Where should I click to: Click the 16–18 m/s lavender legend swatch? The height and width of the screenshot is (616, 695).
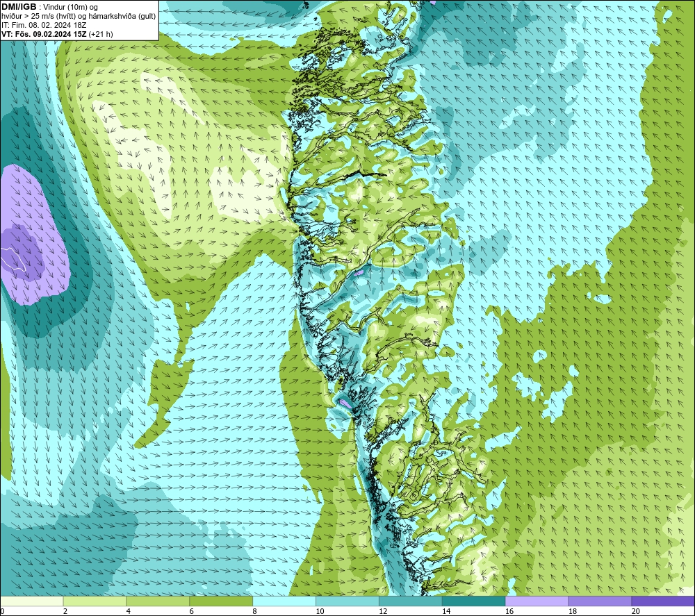coord(537,601)
